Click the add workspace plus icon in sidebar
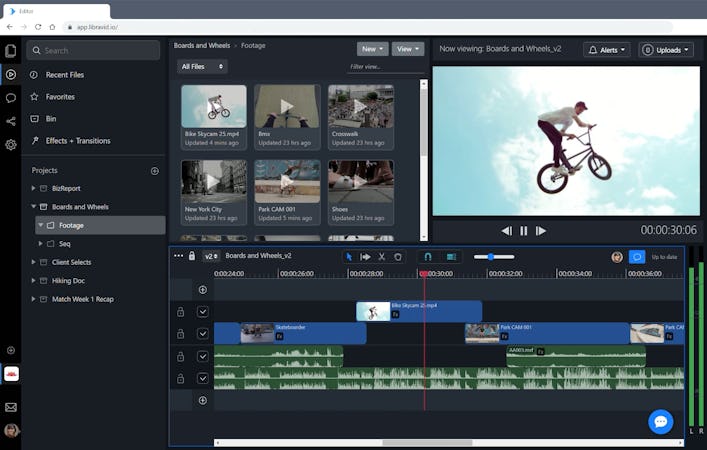The height and width of the screenshot is (450, 707). click(x=11, y=350)
